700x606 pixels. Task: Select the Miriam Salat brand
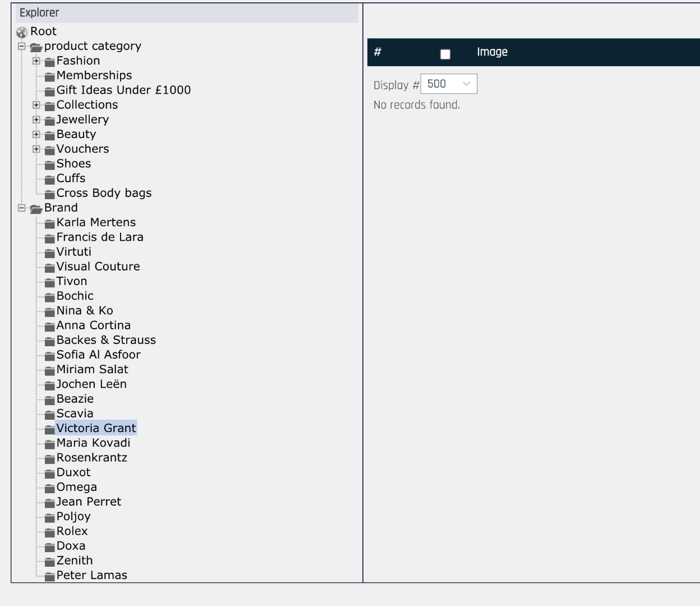click(92, 369)
